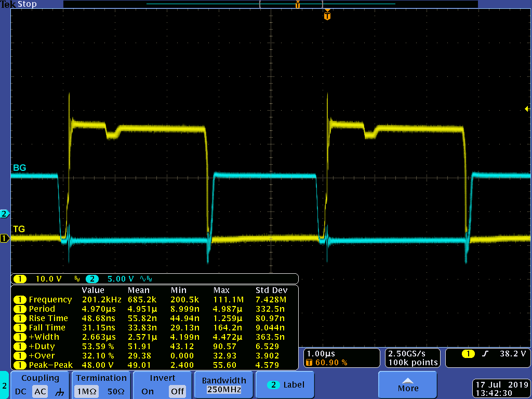Click the Coupling menu title
This screenshot has width=532, height=399.
[x=40, y=378]
